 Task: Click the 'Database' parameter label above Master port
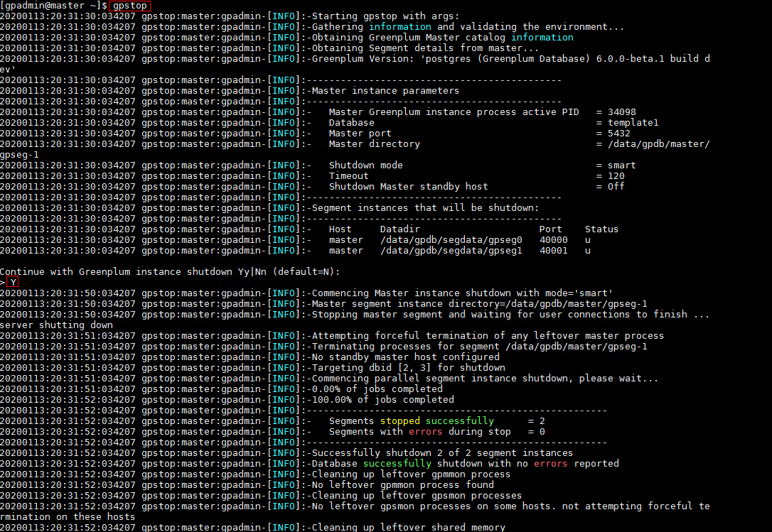(352, 123)
